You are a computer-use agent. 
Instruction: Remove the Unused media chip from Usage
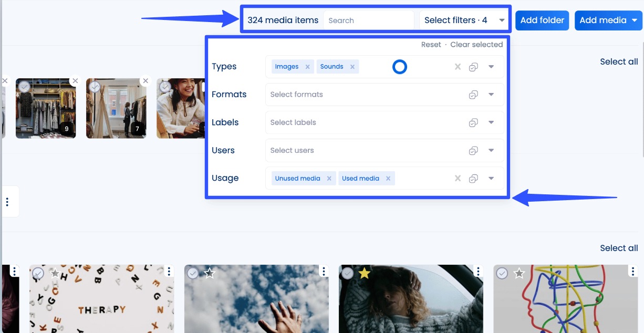point(329,178)
